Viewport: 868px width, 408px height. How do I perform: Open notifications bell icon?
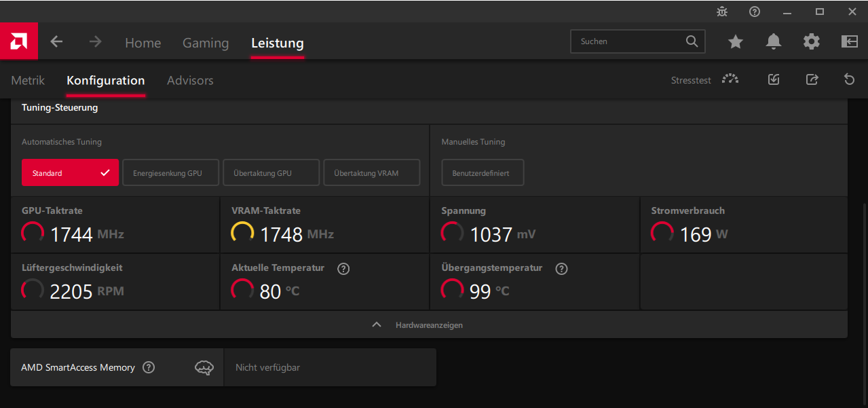(x=774, y=41)
